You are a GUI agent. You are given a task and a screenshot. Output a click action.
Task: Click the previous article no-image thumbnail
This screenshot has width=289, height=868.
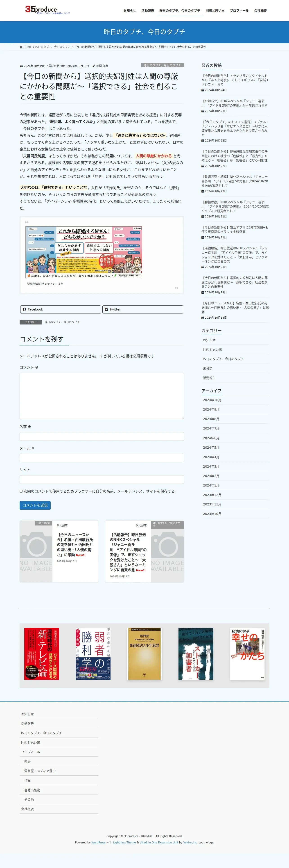pos(36,552)
